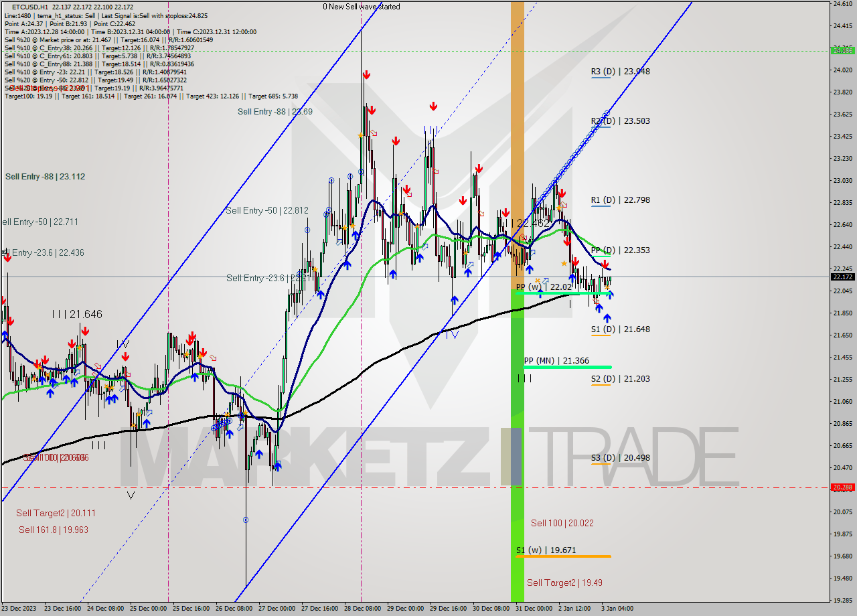Select the Sell Entry -88 | 23.69 label
The image size is (857, 616).
tap(275, 112)
